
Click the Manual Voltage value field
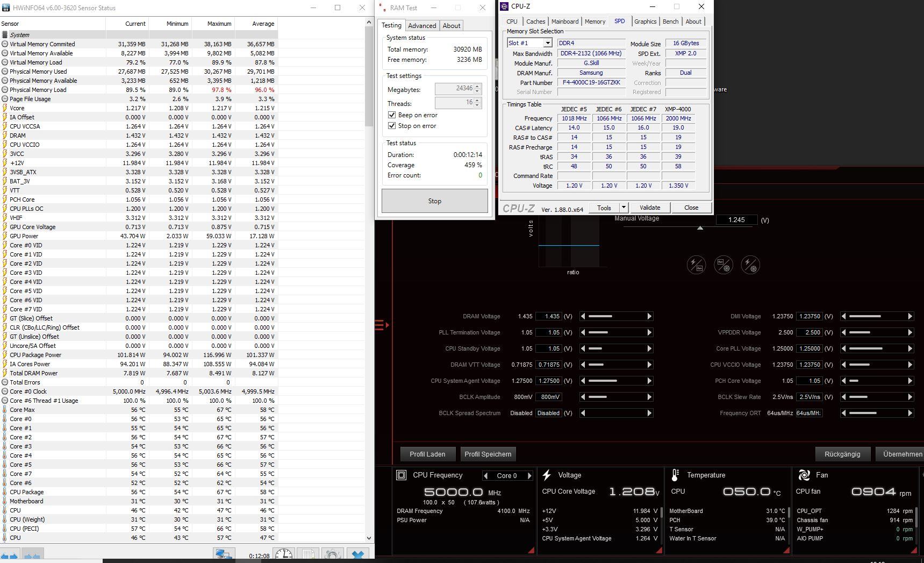[736, 220]
